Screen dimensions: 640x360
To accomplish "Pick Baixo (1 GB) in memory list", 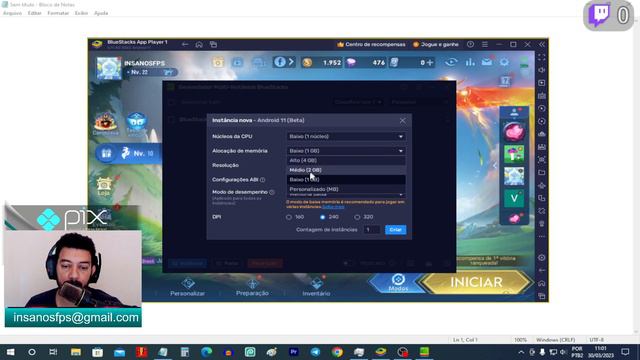I will (346, 180).
